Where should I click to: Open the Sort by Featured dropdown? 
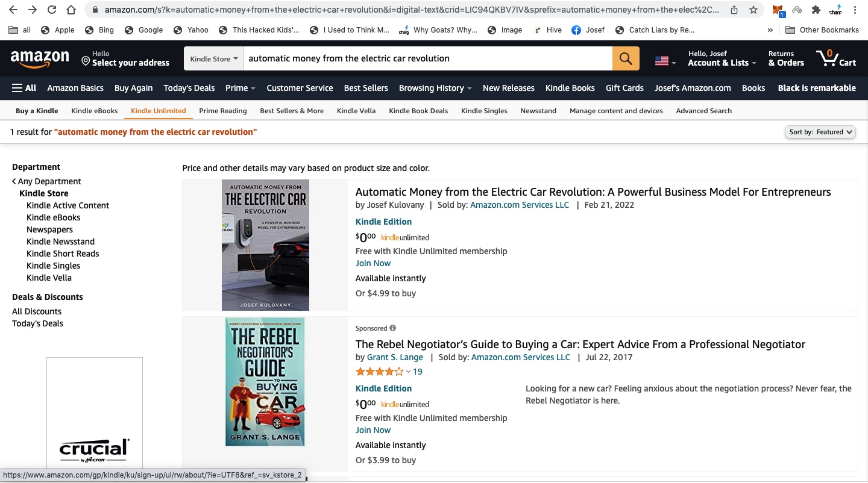821,132
